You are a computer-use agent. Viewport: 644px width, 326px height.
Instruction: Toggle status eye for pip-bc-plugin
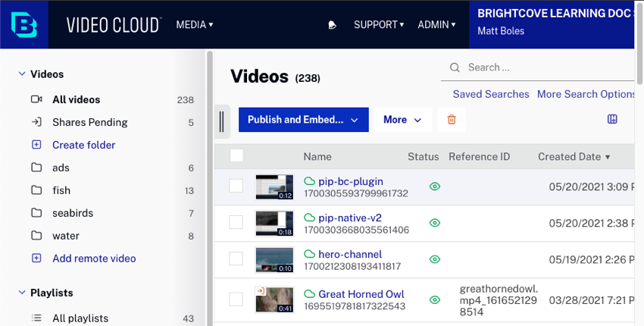(x=435, y=187)
